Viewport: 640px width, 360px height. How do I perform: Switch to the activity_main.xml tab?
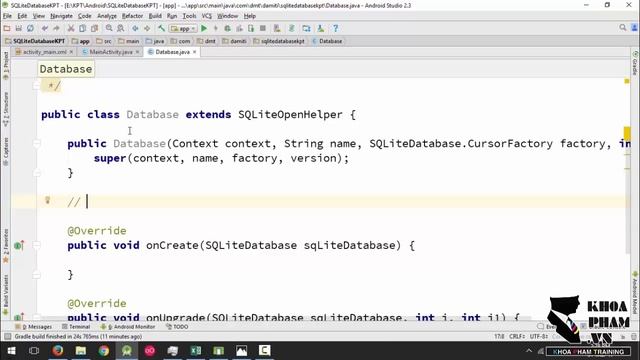pyautogui.click(x=44, y=52)
